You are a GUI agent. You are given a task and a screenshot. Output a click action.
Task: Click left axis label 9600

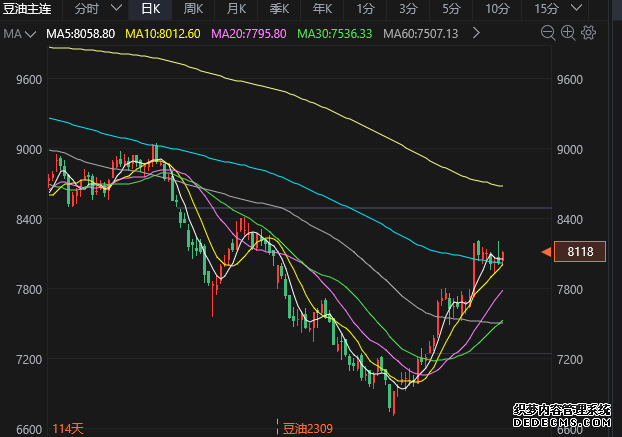29,80
